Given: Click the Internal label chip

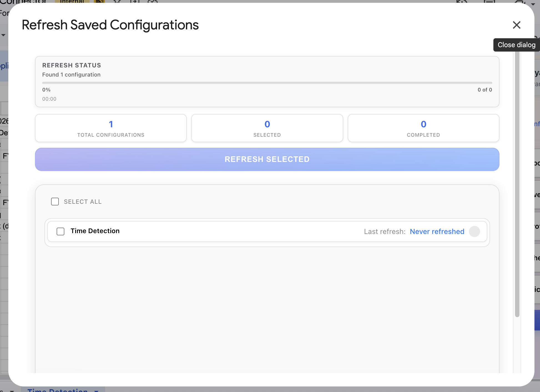Looking at the screenshot, I should point(72,2).
